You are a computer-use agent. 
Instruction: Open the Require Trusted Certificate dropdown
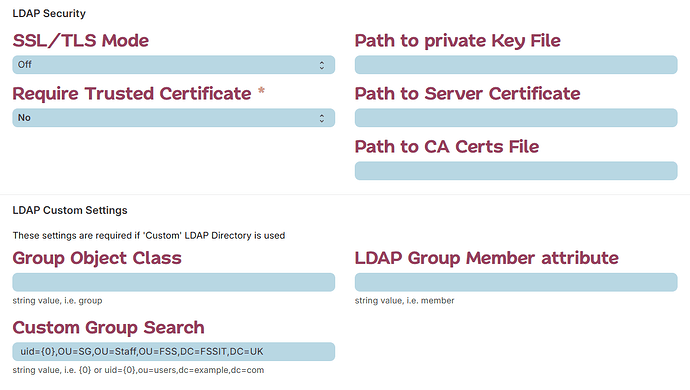(x=173, y=118)
